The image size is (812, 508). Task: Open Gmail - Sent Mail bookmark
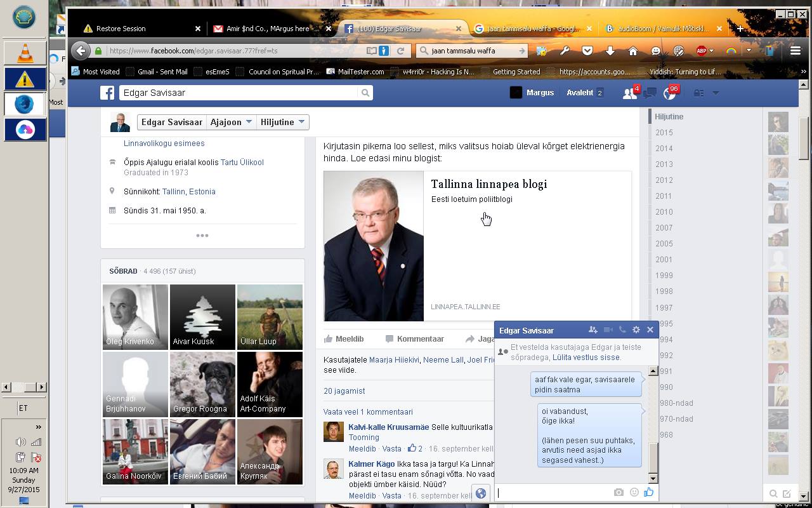[157, 72]
